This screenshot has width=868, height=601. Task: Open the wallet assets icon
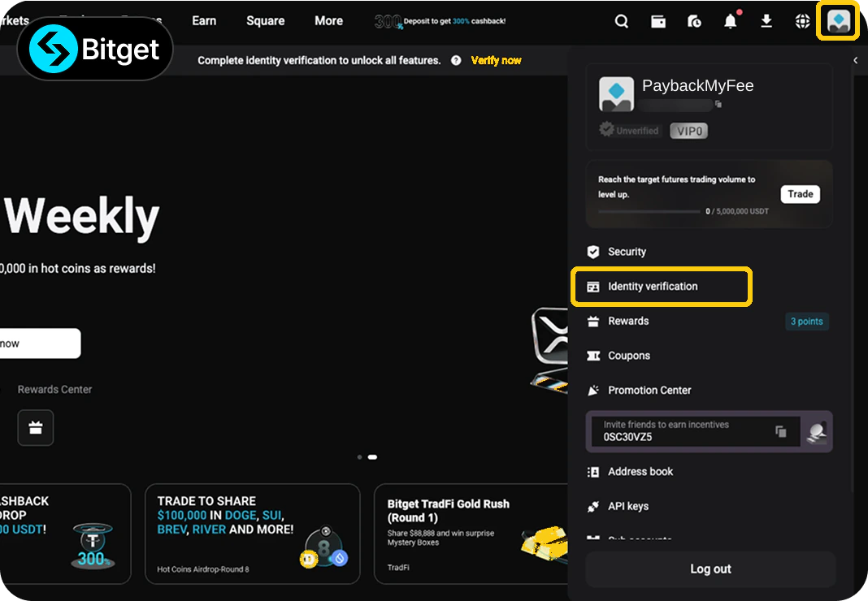click(x=658, y=22)
